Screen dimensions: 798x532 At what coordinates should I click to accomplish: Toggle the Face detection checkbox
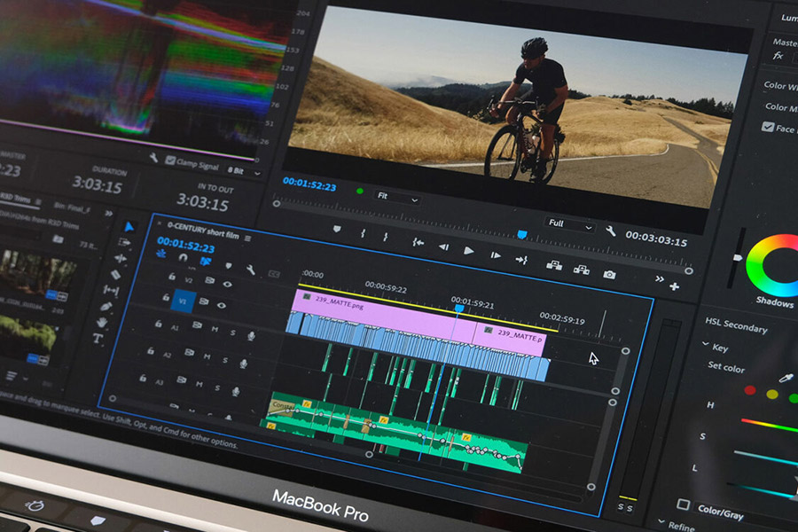coord(768,126)
